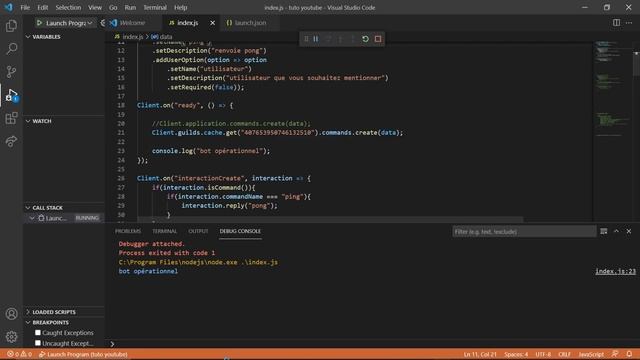Screen dimensions: 640x360
Task: Click the Ln 11, Col 21 cursor indicator
Action: tap(480, 354)
